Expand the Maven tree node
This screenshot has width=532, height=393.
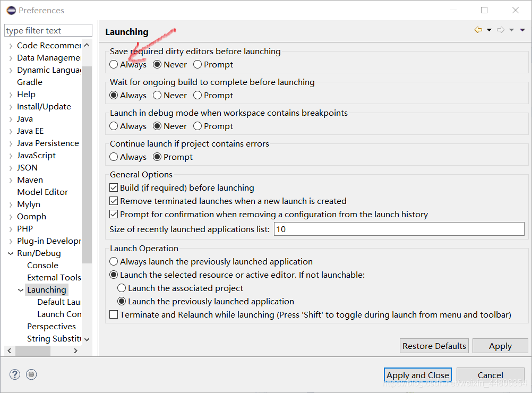11,180
